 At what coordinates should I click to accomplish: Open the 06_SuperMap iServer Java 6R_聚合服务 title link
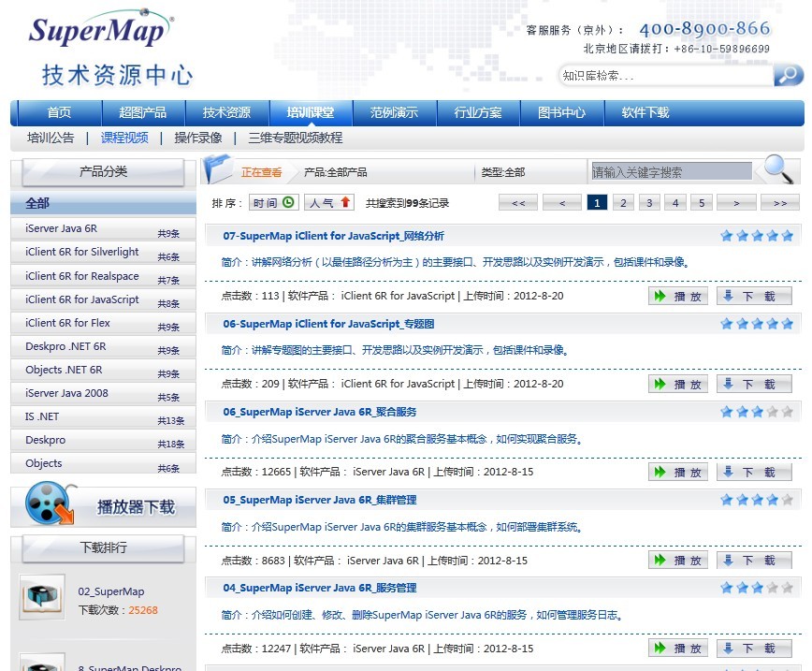(320, 413)
